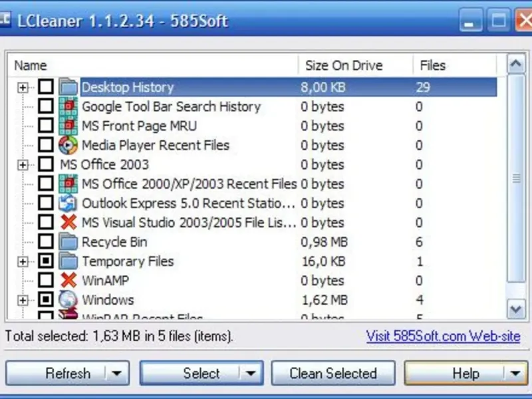The image size is (532, 399).
Task: Select the Recycle Bin row label
Action: point(114,242)
